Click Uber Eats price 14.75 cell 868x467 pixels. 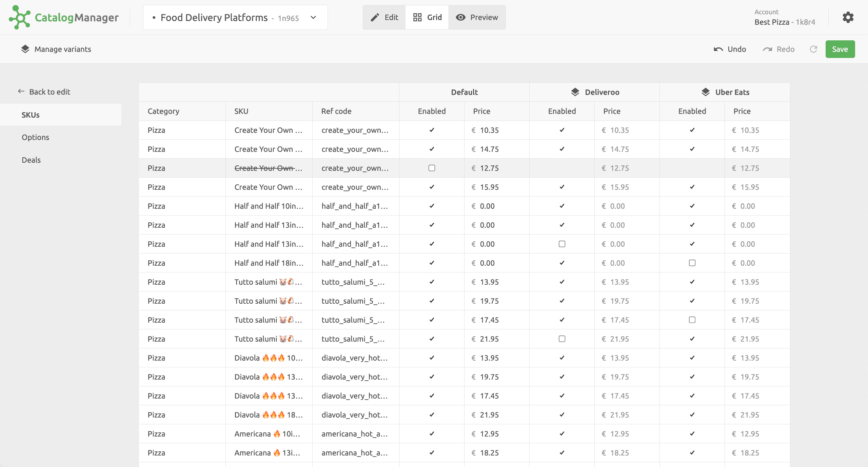[x=757, y=149]
